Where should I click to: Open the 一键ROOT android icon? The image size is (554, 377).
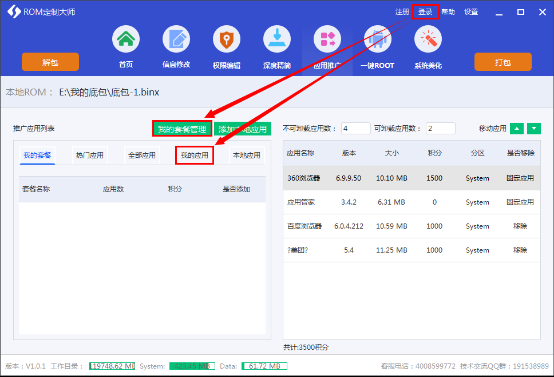377,39
